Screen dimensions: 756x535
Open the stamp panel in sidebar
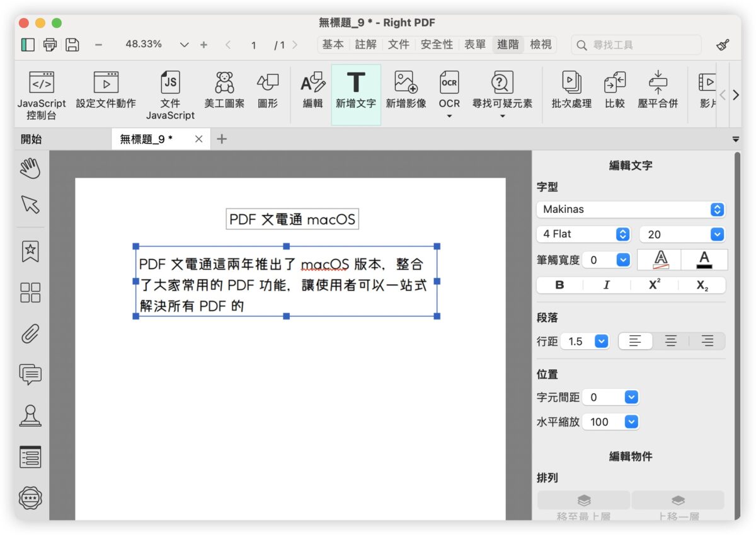(x=30, y=416)
